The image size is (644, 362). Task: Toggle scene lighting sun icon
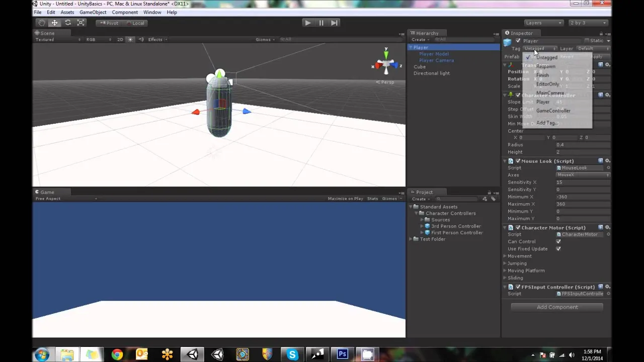pyautogui.click(x=130, y=39)
